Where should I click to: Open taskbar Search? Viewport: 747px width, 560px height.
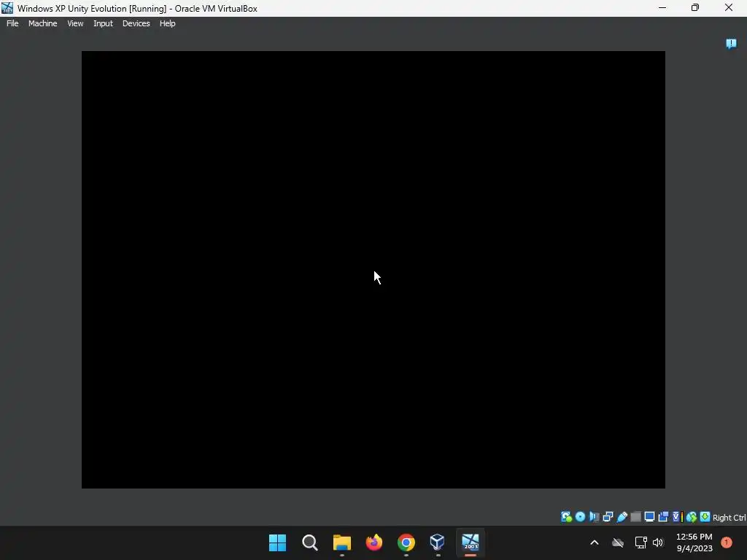pos(309,542)
